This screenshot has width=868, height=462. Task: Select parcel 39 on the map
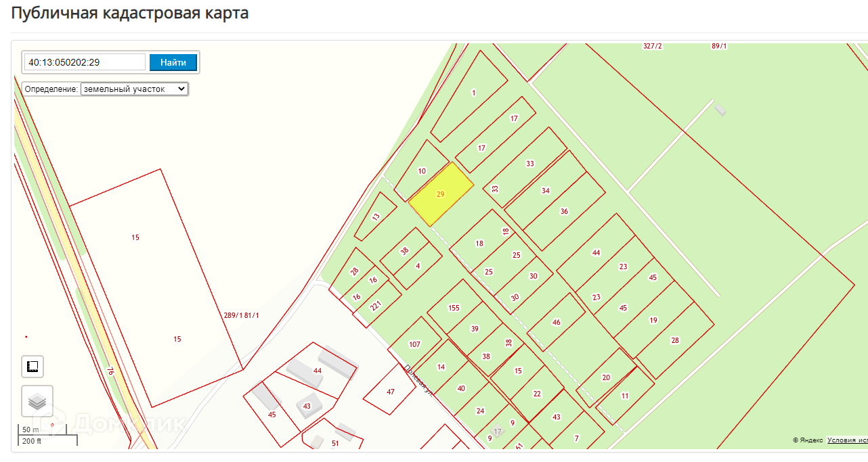[475, 329]
